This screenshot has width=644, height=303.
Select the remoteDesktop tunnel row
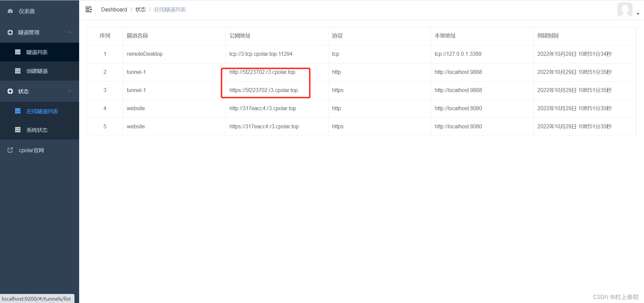point(145,54)
